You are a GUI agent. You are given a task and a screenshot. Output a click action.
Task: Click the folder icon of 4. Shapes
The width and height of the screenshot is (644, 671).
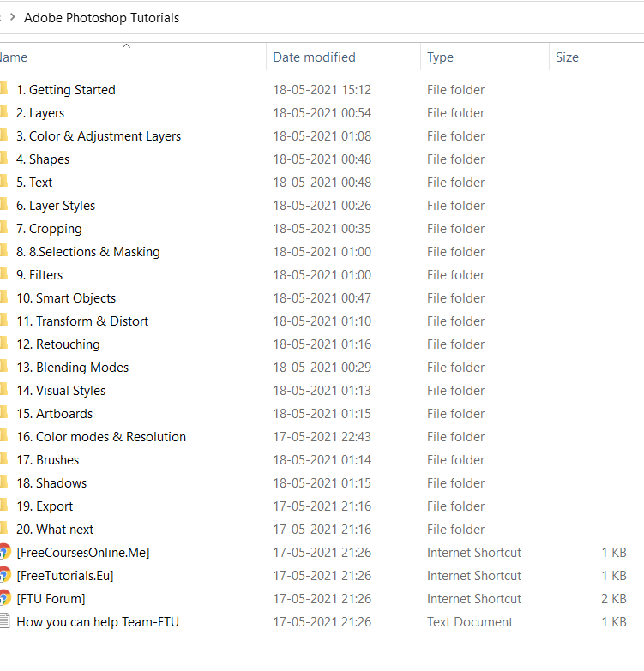tap(3, 158)
